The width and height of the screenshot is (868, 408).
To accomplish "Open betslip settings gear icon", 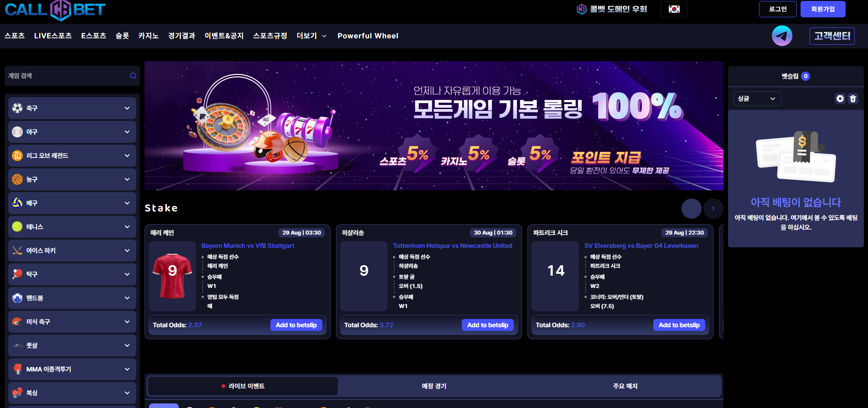I will [840, 99].
